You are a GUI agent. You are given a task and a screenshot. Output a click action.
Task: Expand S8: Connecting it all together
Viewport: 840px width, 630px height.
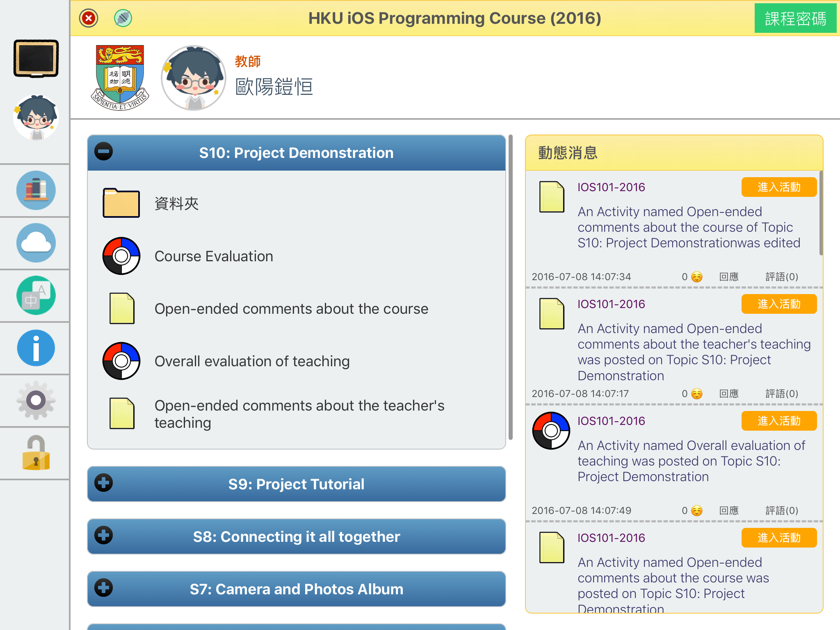coord(104,536)
